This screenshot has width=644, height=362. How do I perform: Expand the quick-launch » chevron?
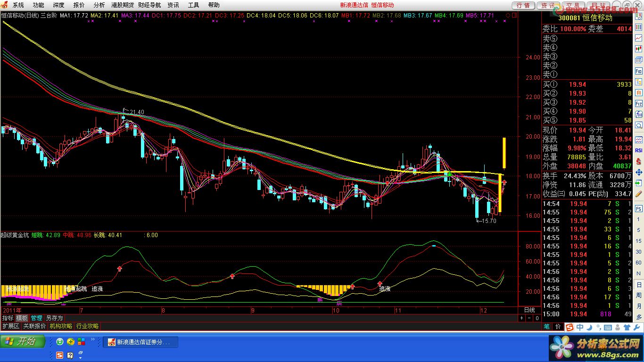[x=93, y=339]
